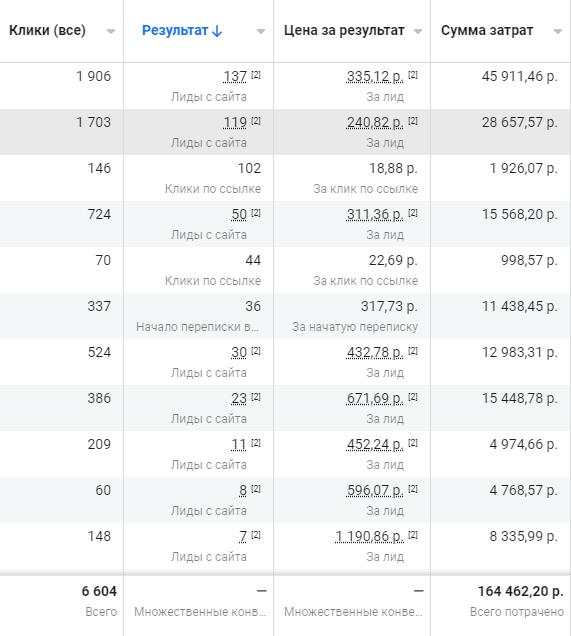Open dropdown arrow for Результат column
Screen dimensions: 571x636
point(261,31)
